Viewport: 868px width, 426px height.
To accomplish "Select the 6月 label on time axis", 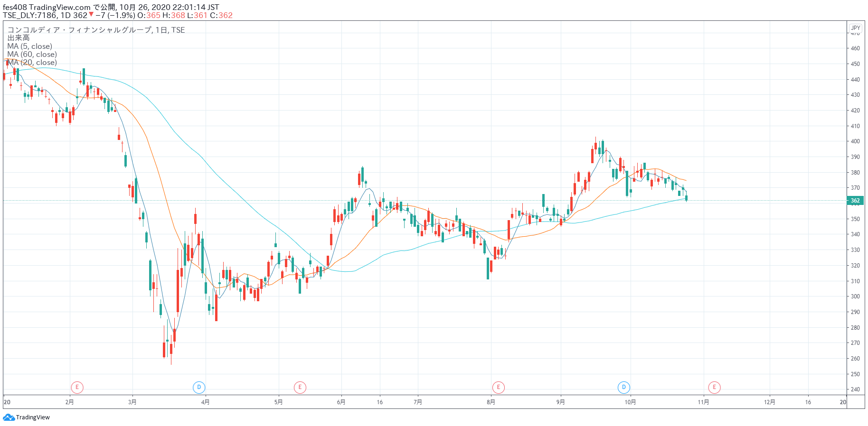I will pos(341,402).
